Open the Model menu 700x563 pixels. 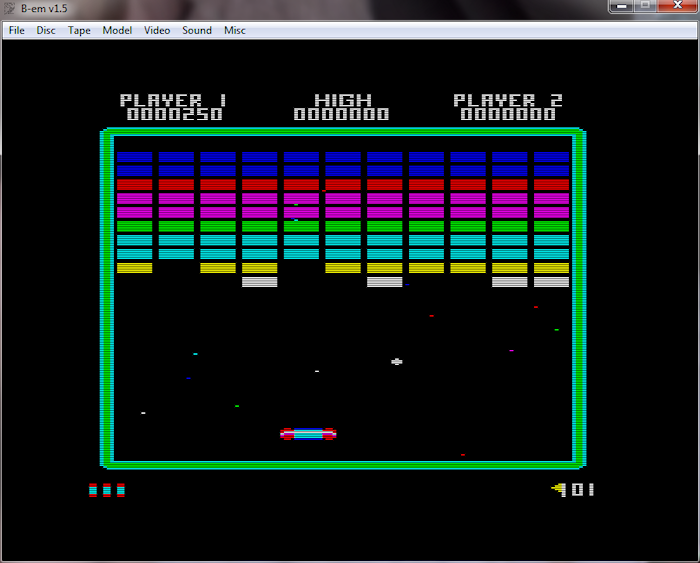(x=117, y=30)
